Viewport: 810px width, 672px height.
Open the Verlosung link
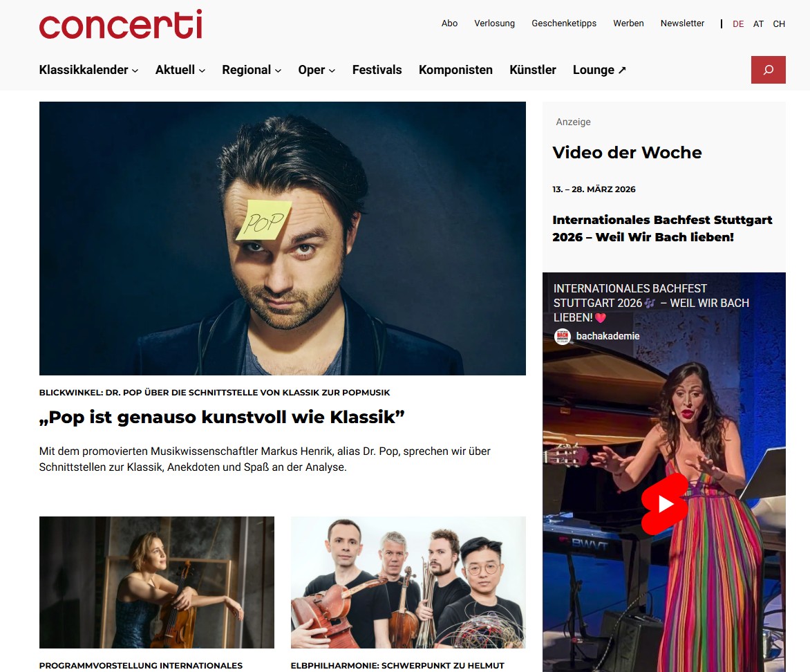pos(494,24)
